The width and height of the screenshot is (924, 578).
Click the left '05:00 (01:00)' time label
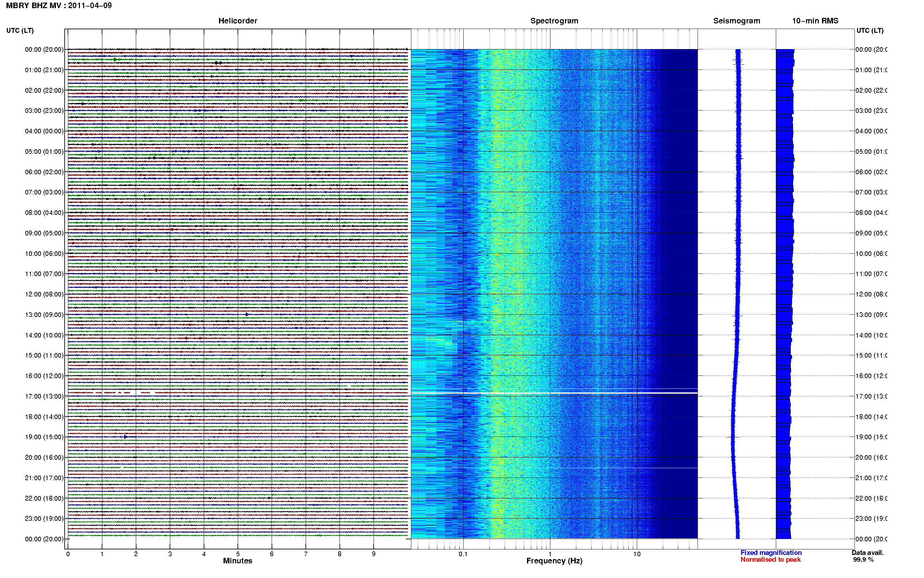(44, 152)
